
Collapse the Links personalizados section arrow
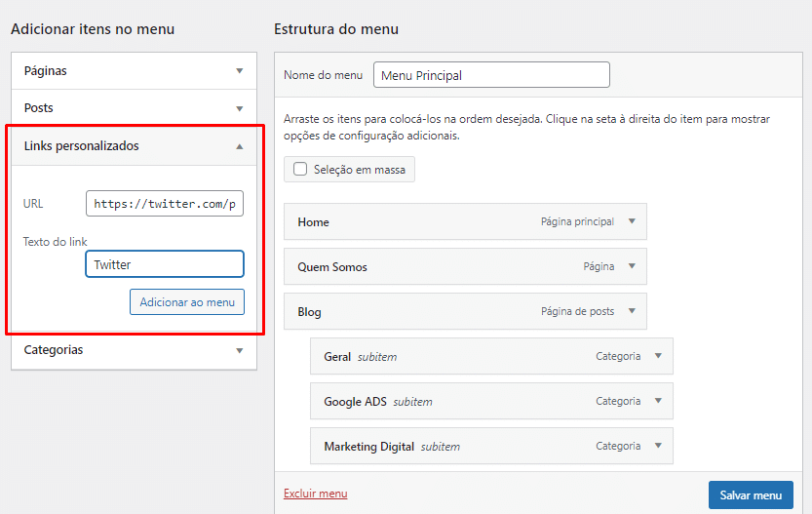point(239,146)
